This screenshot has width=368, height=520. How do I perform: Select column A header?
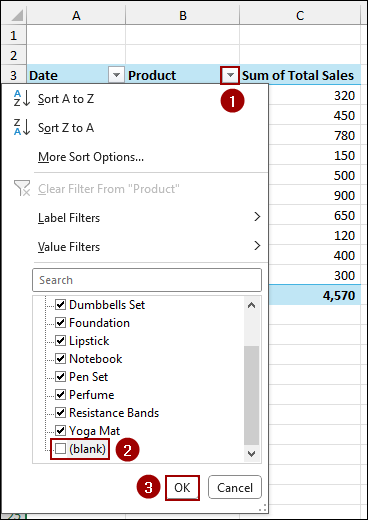click(x=76, y=15)
